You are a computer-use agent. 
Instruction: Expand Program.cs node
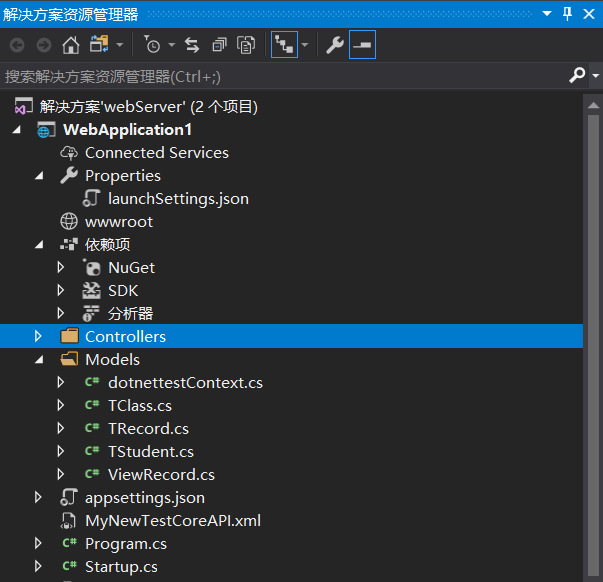38,543
